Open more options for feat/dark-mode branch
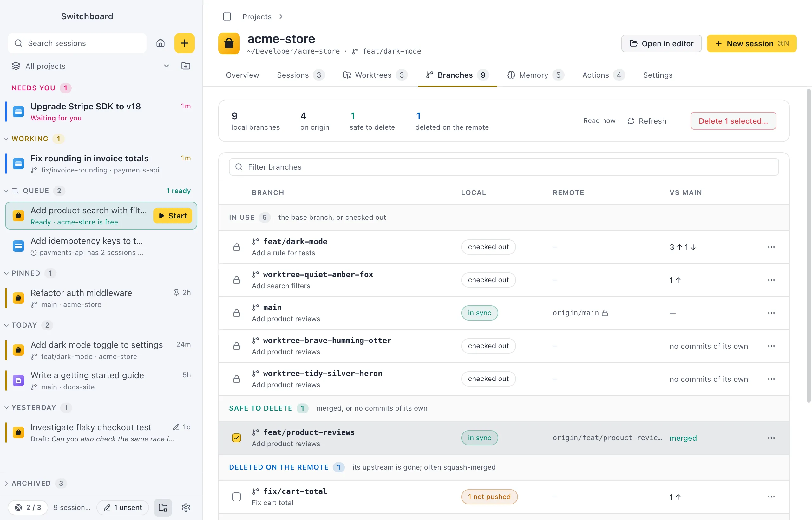Viewport: 812px width, 520px height. click(771, 247)
